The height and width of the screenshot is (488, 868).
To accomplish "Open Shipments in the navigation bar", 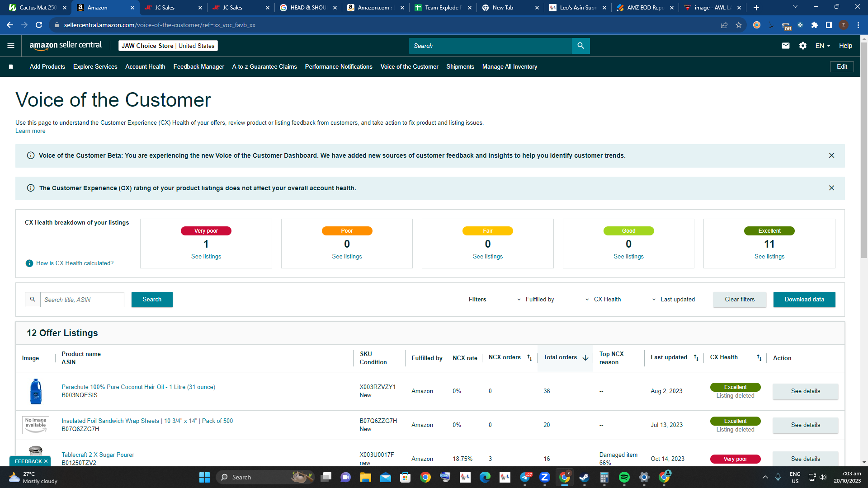I will pos(460,67).
